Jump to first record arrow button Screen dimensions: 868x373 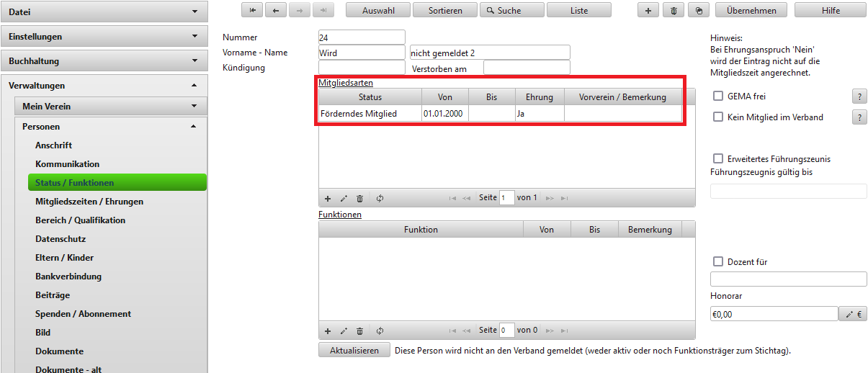252,10
